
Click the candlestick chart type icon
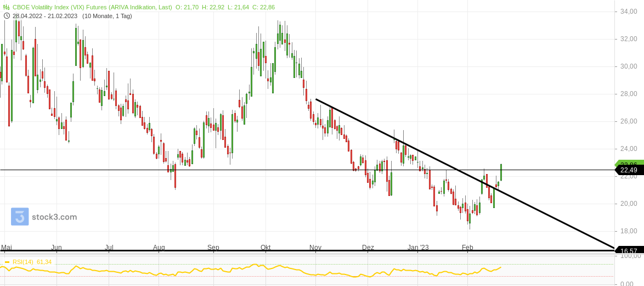pos(7,7)
